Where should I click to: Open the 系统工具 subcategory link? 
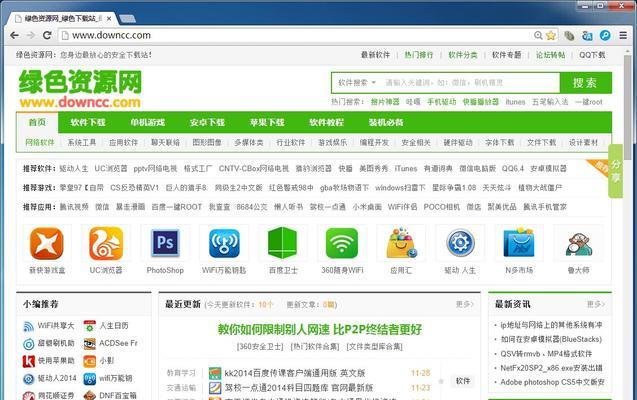coord(82,143)
